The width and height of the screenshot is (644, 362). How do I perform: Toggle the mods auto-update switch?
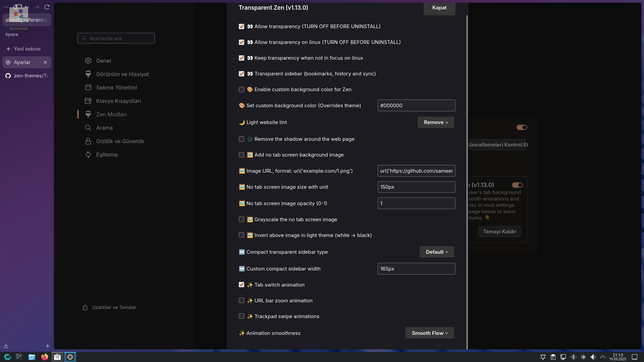pos(522,127)
